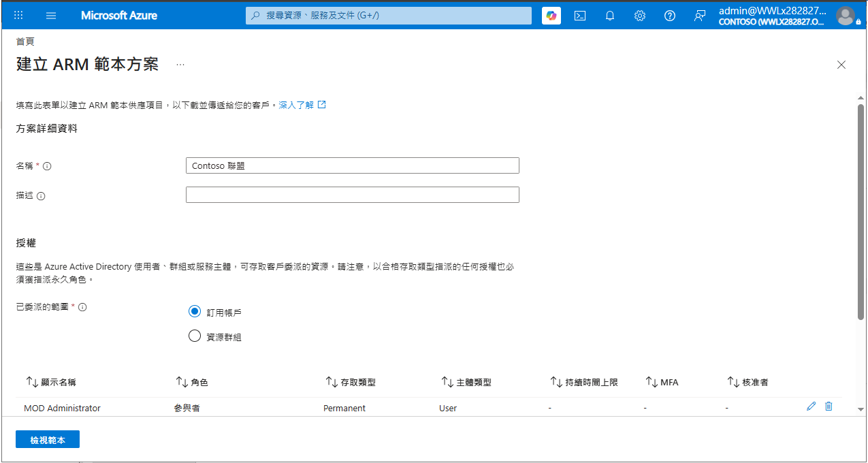Screen dimensions: 868x463
Task: Click the admin account name
Action: click(773, 11)
